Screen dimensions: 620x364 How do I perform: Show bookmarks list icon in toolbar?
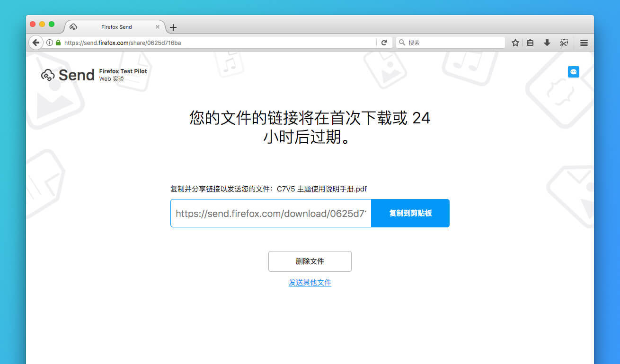pos(530,43)
